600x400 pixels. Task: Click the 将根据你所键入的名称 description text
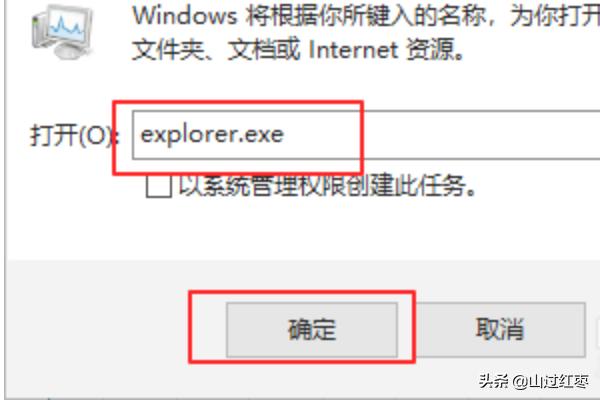tap(365, 16)
